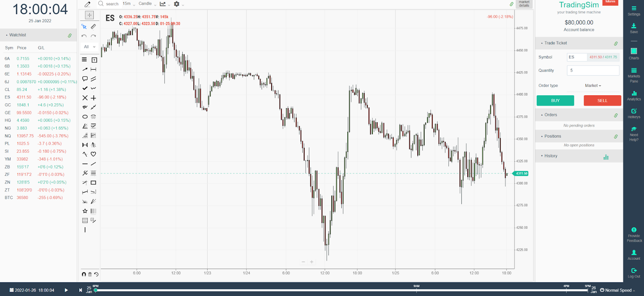Screen dimensions: 644x296
Task: Open the chart settings gear dropdown
Action: coord(179,4)
